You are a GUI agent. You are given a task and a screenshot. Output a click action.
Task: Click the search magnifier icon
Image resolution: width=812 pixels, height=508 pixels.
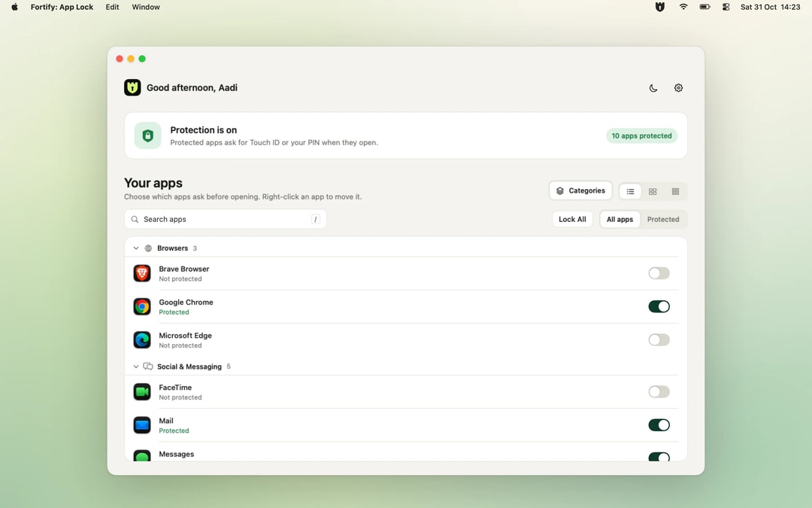[135, 219]
